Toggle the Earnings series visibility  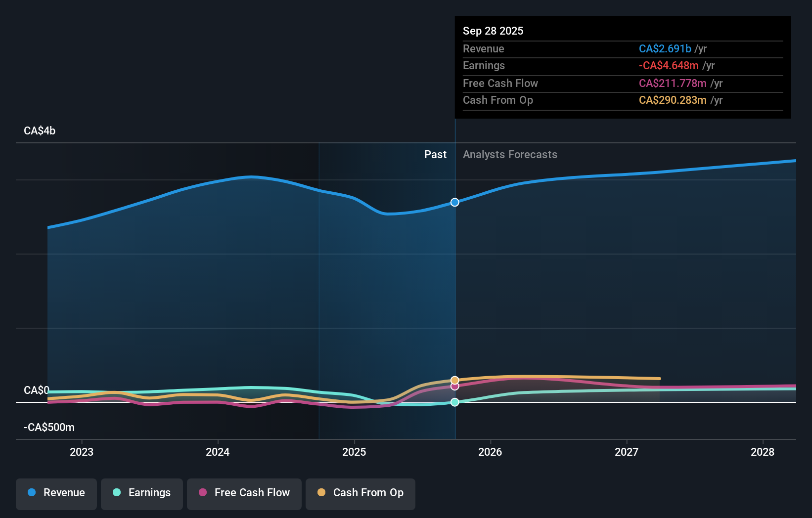click(x=142, y=493)
